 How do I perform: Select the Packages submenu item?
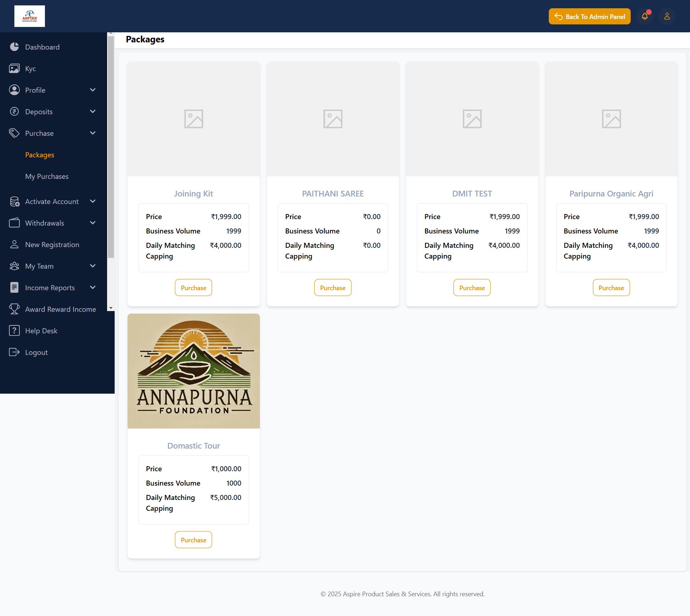pos(40,155)
